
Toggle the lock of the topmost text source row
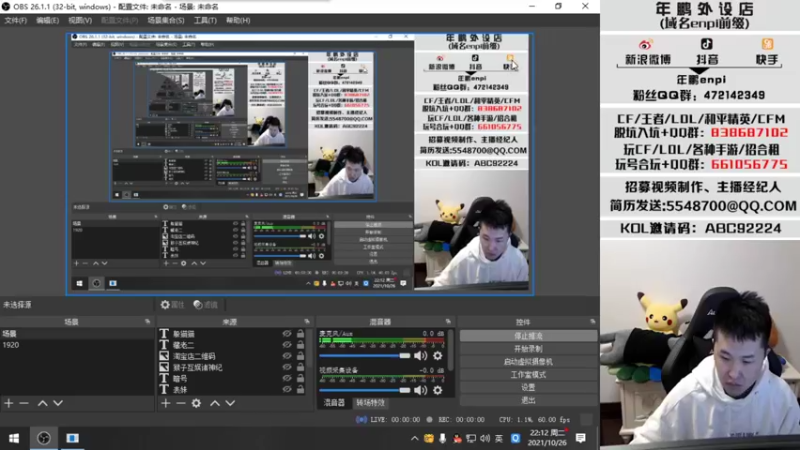[x=301, y=334]
